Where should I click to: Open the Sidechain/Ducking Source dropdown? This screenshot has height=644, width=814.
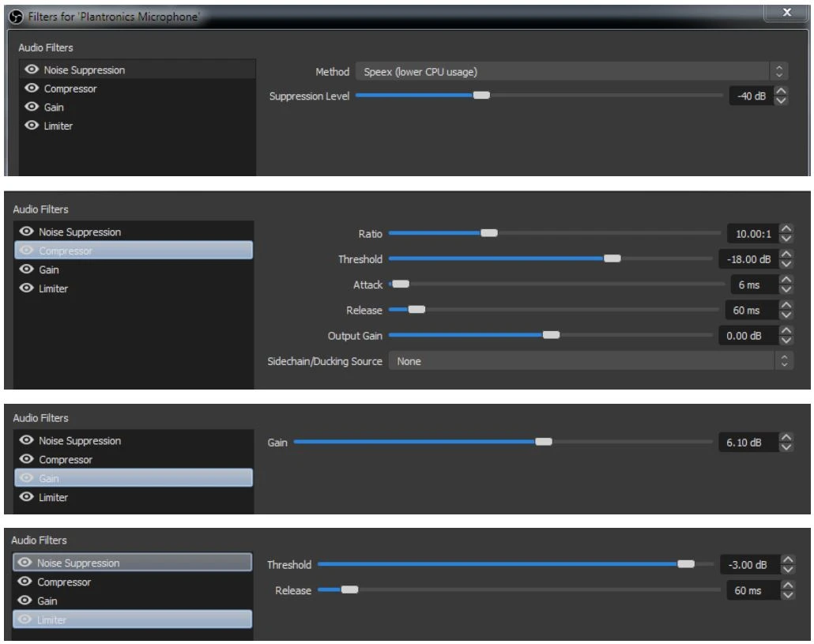coord(581,361)
